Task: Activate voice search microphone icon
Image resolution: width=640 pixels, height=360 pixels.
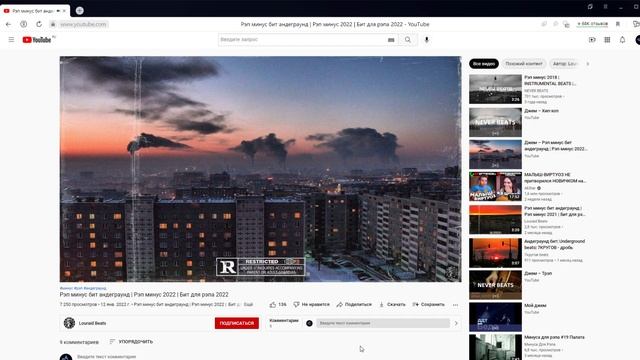Action: coord(427,40)
